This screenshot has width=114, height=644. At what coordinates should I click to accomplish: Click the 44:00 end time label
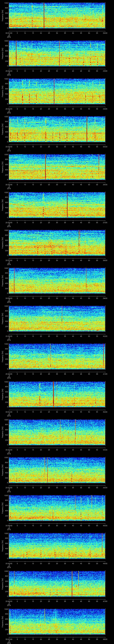tap(105, 487)
